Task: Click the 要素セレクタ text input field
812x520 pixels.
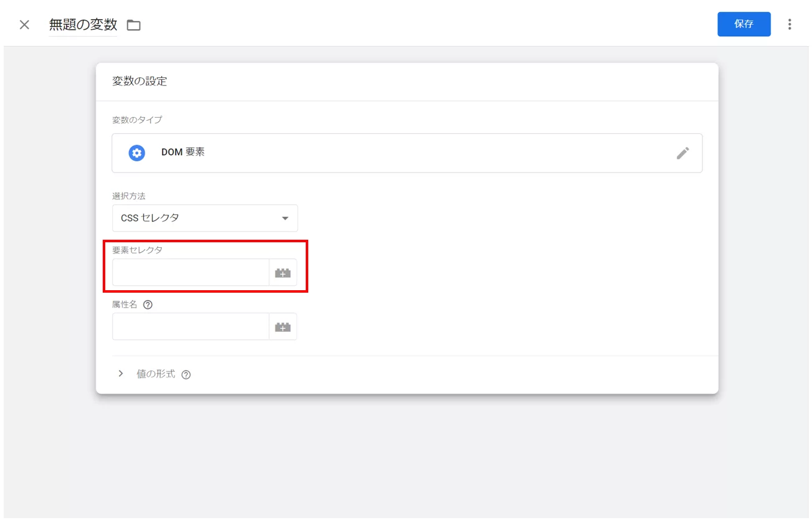Action: (191, 273)
